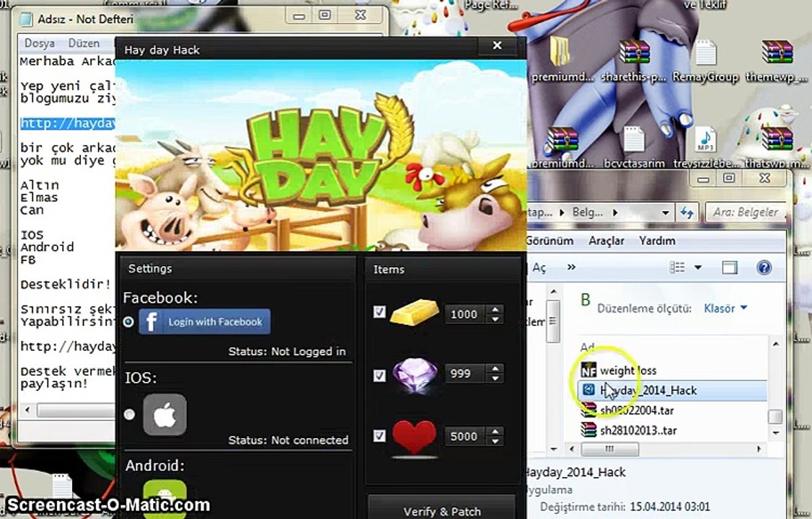Click the file list scroll-up arrow
Viewport: 812px width, 519px height.
pos(776,344)
